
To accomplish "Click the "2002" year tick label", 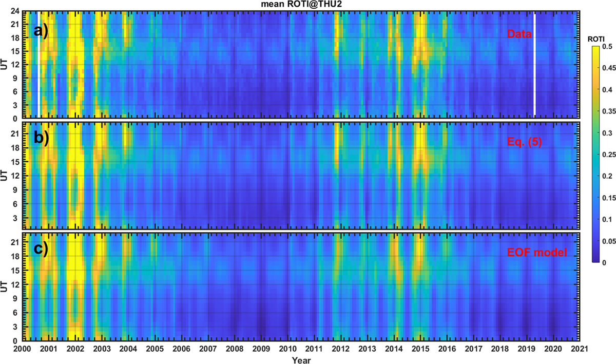I will pos(75,350).
